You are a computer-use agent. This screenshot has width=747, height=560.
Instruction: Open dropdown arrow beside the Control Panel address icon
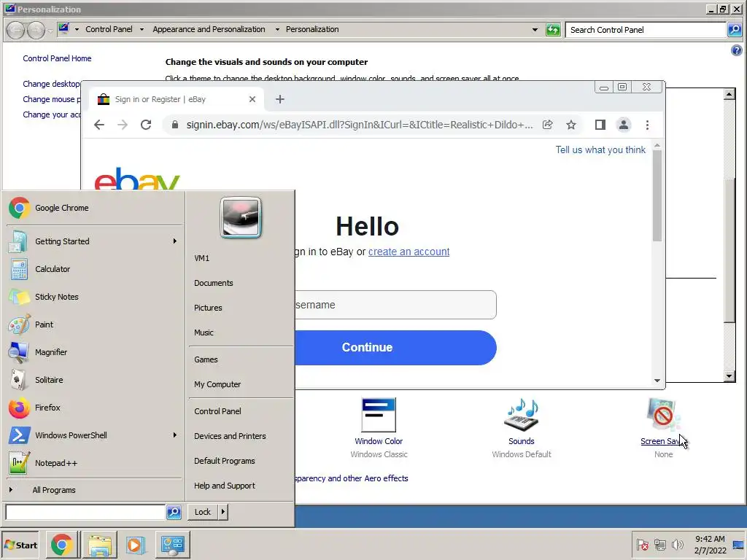pos(77,29)
